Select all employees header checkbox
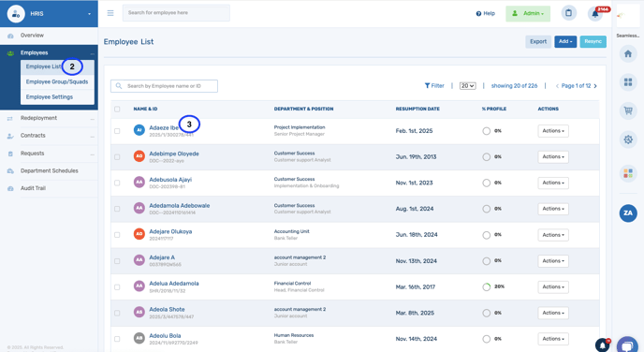 tap(117, 109)
